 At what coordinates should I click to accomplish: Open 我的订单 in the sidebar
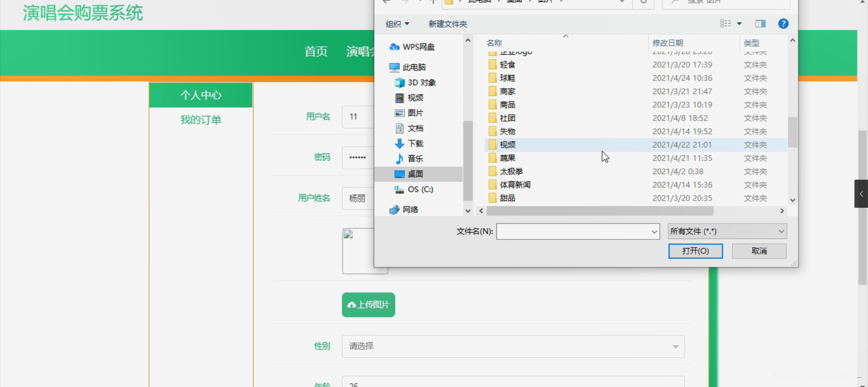tap(201, 120)
